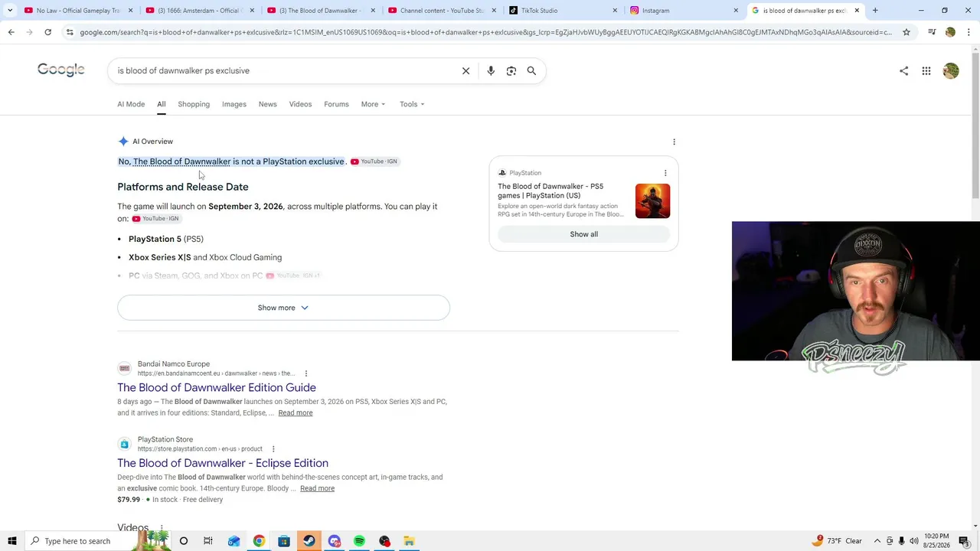Switch to Forums results

coord(336,104)
